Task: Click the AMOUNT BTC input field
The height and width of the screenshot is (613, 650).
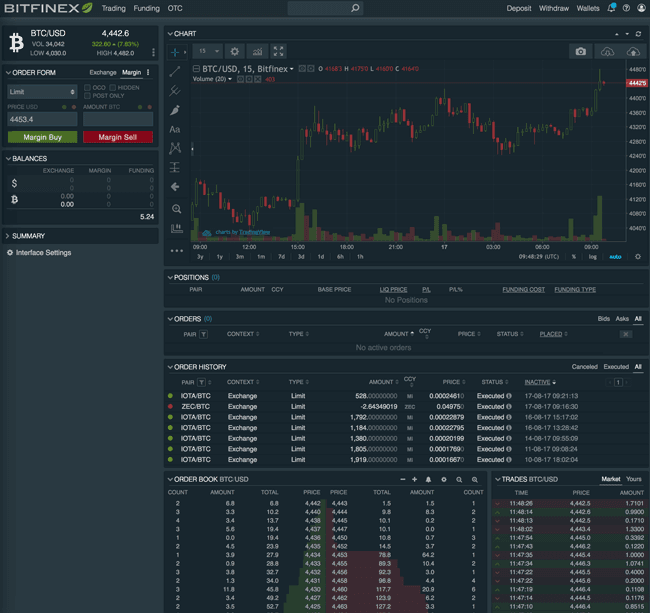Action: point(118,119)
